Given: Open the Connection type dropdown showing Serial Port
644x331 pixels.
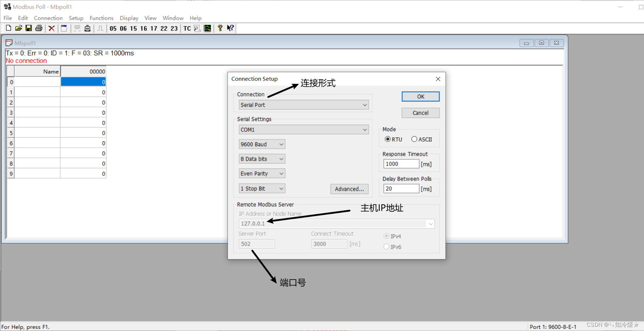Looking at the screenshot, I should point(304,105).
